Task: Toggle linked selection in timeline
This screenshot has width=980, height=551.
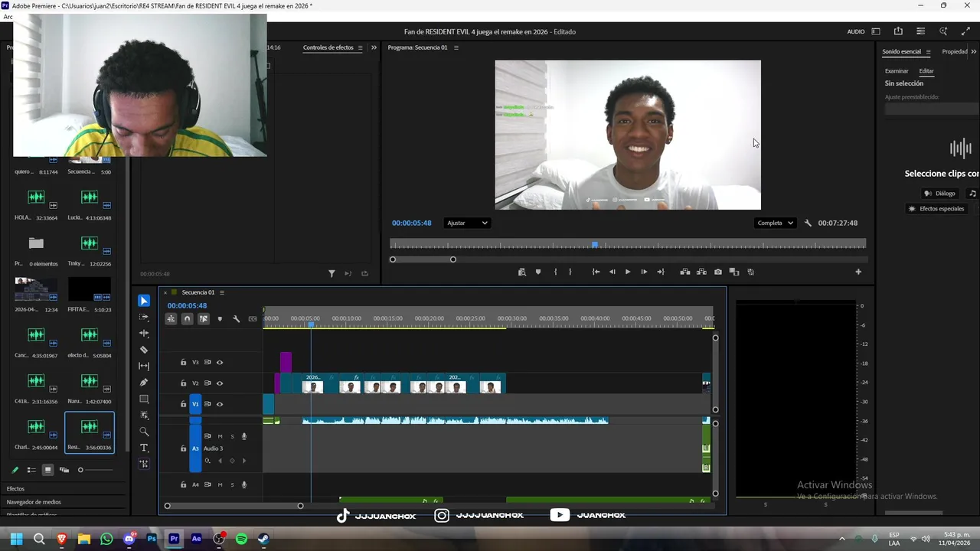Action: click(x=203, y=319)
